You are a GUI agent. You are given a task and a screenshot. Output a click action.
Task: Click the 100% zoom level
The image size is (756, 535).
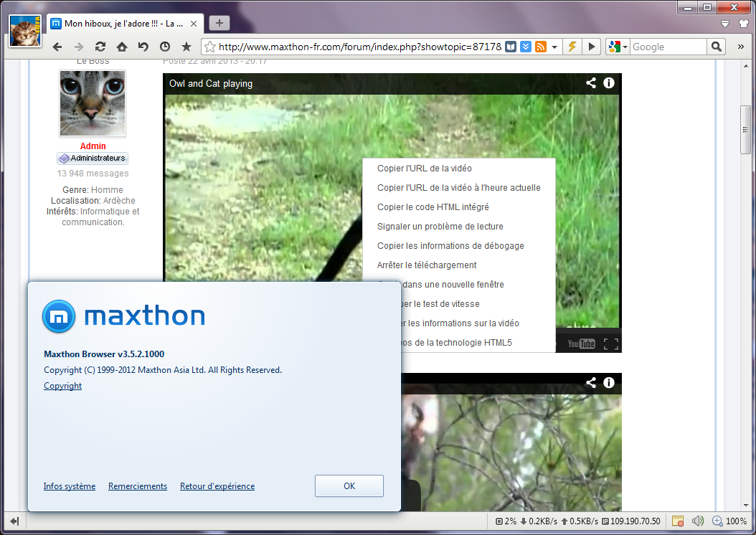(736, 521)
